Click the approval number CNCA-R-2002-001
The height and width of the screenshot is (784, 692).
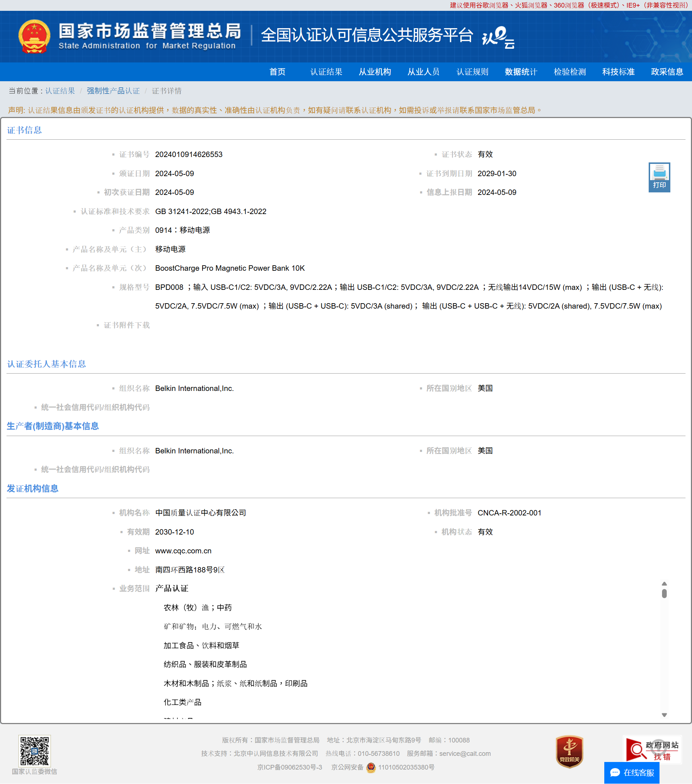coord(509,513)
